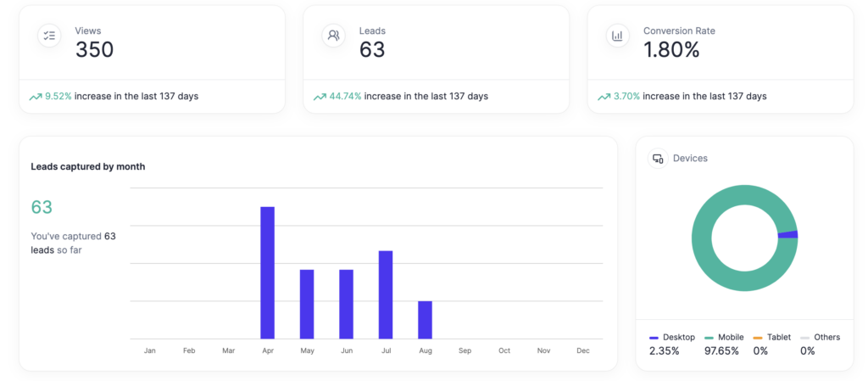Click the trend arrow beside 3.70%
The image size is (868, 381).
click(x=604, y=97)
